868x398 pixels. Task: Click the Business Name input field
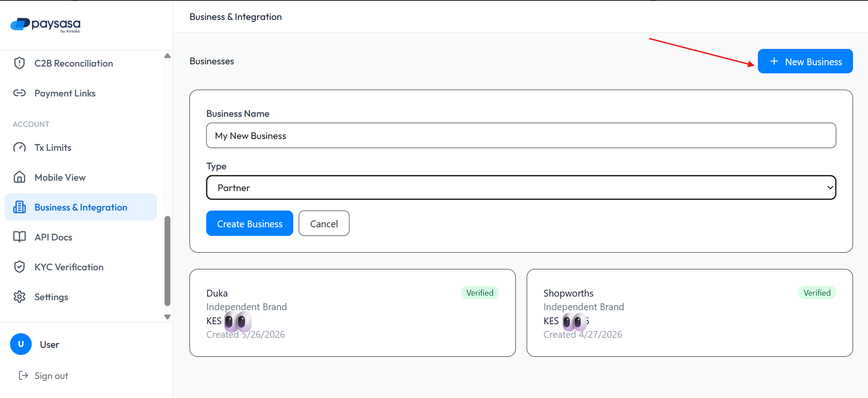(521, 135)
